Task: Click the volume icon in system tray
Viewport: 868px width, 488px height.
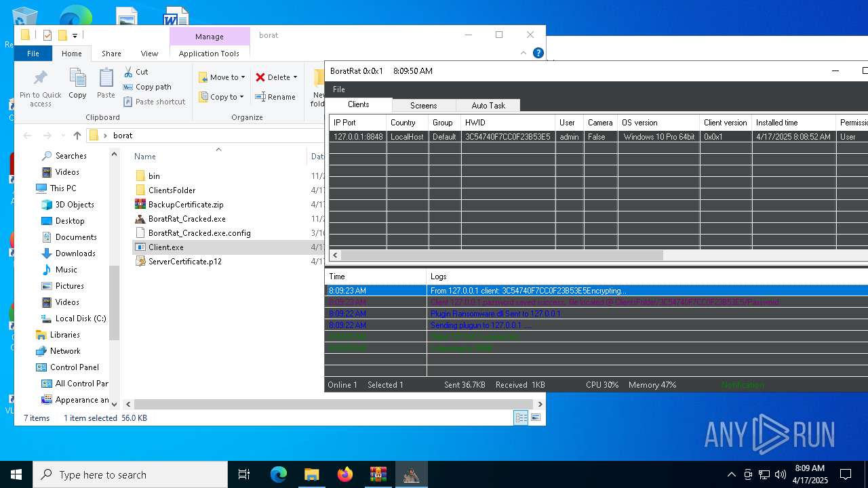Action: (x=781, y=474)
